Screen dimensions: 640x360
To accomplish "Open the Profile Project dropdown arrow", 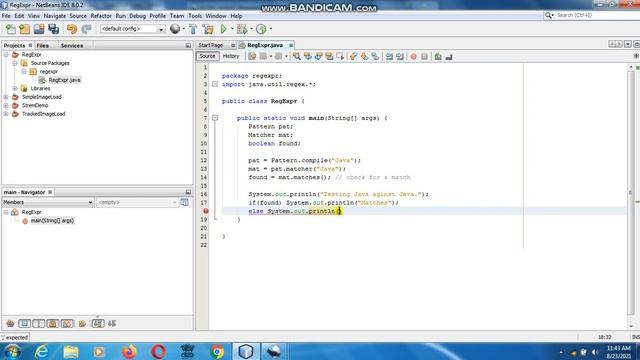I will pyautogui.click(x=270, y=29).
